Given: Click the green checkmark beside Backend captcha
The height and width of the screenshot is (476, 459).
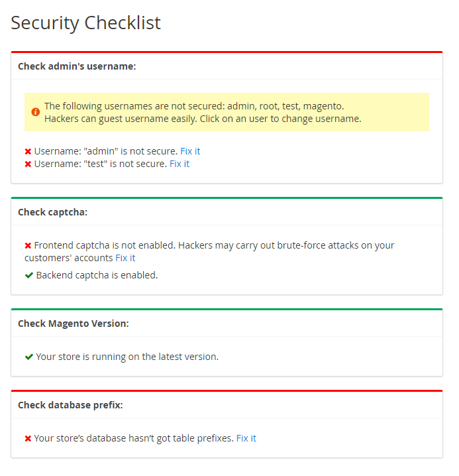Looking at the screenshot, I should click(29, 275).
